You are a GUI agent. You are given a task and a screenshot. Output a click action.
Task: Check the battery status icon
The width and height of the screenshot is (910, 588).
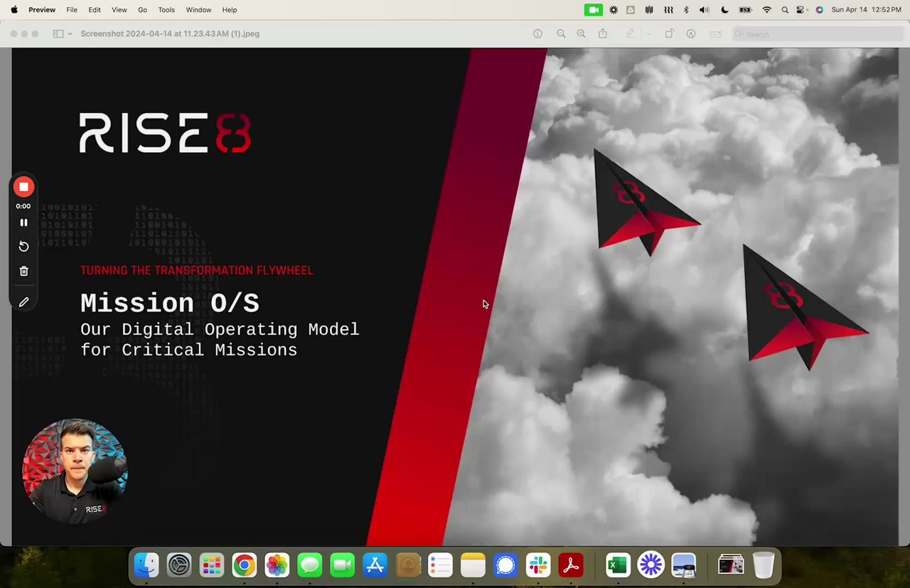point(745,10)
